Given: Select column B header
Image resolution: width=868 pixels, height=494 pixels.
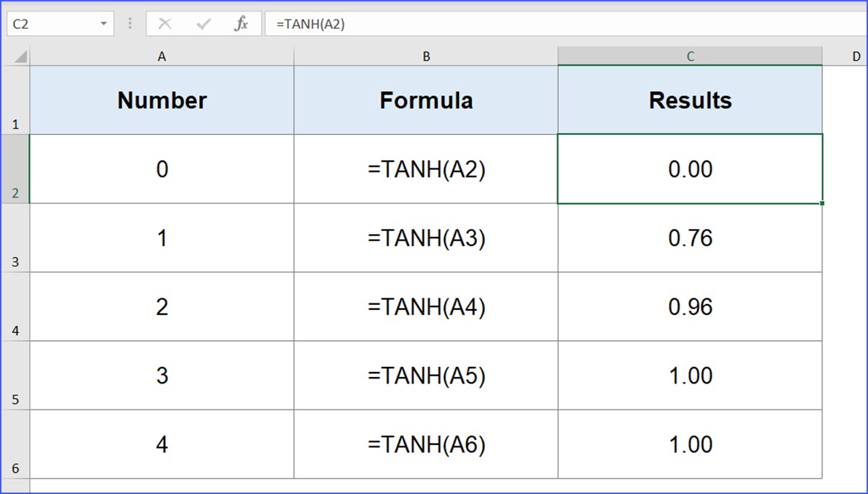Looking at the screenshot, I should [426, 56].
